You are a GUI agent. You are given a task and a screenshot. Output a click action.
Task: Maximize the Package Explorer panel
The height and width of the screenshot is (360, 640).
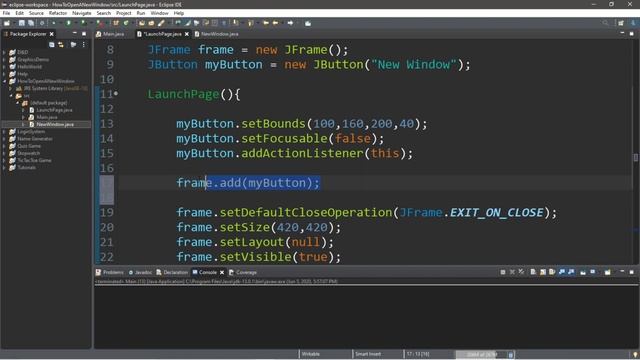84,33
